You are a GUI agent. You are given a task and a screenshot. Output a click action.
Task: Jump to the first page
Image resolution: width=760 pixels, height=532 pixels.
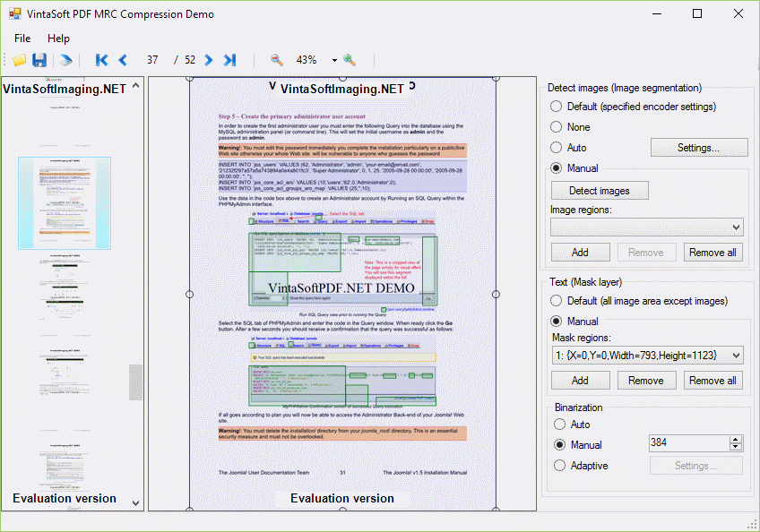[x=101, y=60]
